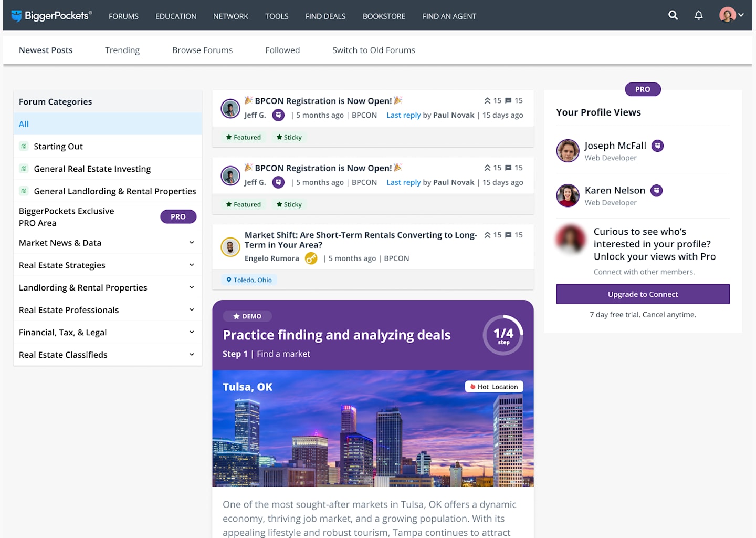
Task: Open BiggerPockets Exclusive PRO Area
Action: click(x=67, y=217)
